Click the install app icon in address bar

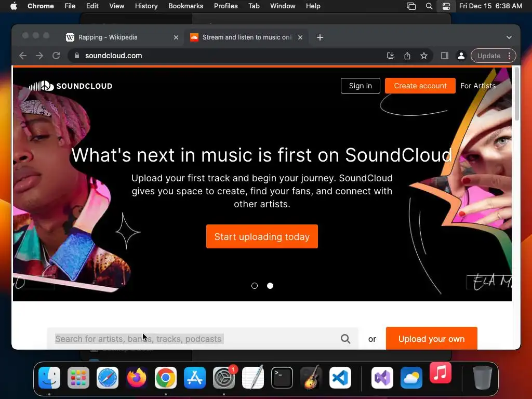[x=391, y=56]
